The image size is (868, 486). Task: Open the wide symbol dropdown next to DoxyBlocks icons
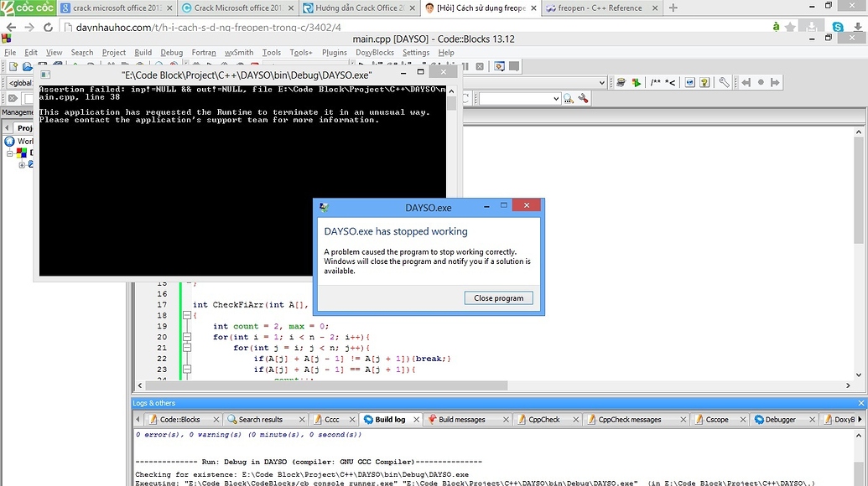[602, 82]
